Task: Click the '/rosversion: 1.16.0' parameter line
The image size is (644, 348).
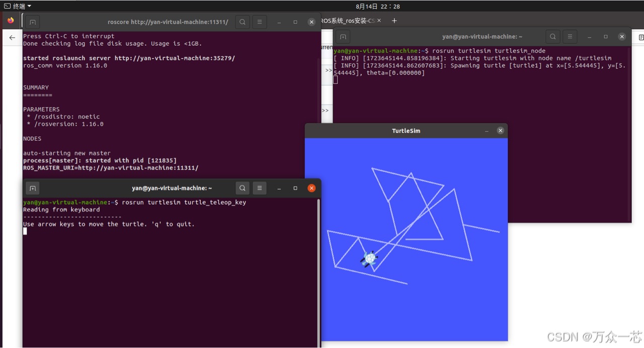Action: (65, 124)
